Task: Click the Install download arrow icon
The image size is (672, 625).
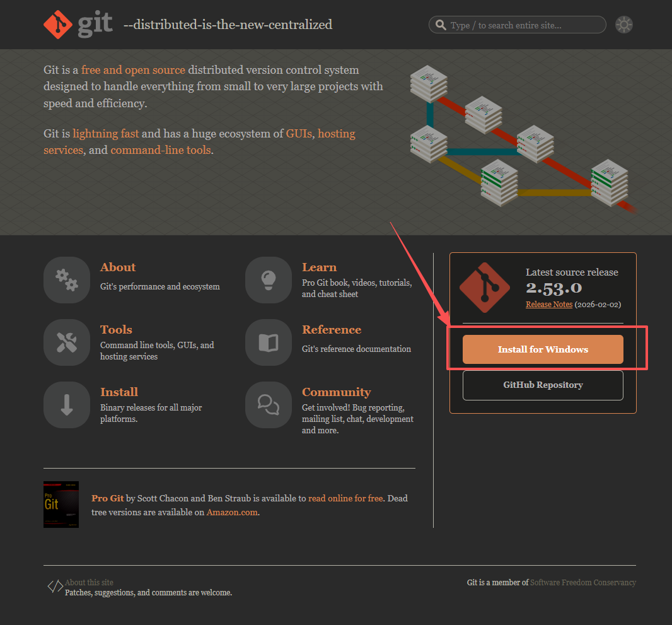Action: (x=67, y=405)
